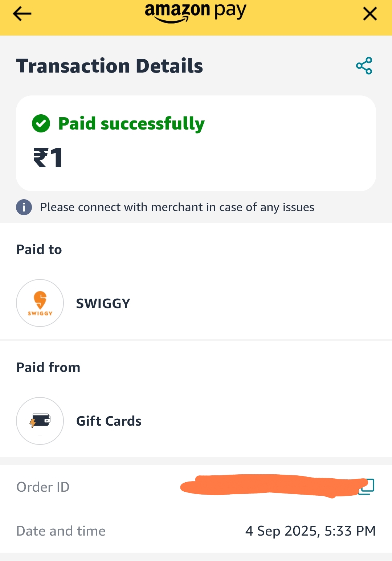The width and height of the screenshot is (392, 561).
Task: Tap the green success checkmark icon
Action: pos(41,123)
